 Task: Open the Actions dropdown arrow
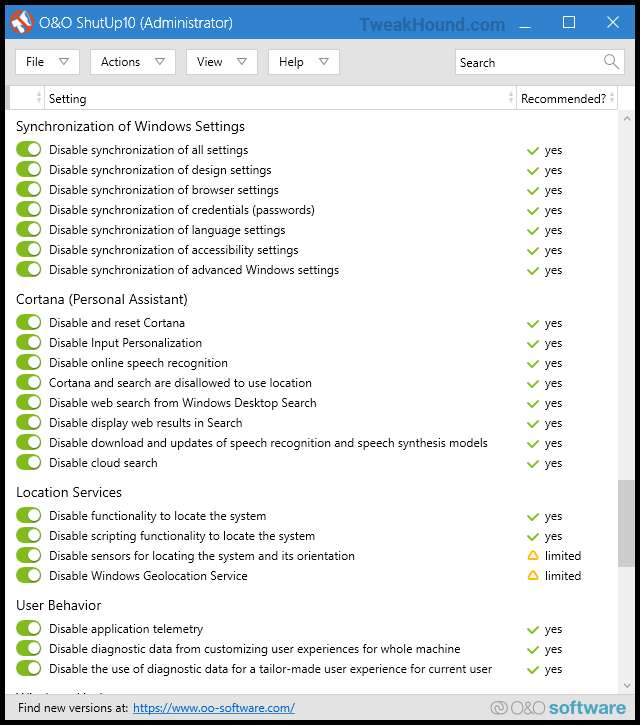click(160, 61)
